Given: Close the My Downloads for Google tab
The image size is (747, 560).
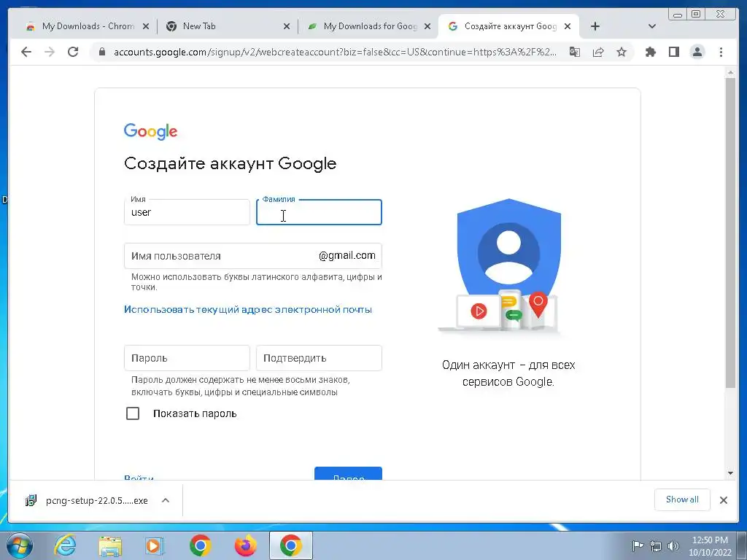Looking at the screenshot, I should [x=427, y=27].
